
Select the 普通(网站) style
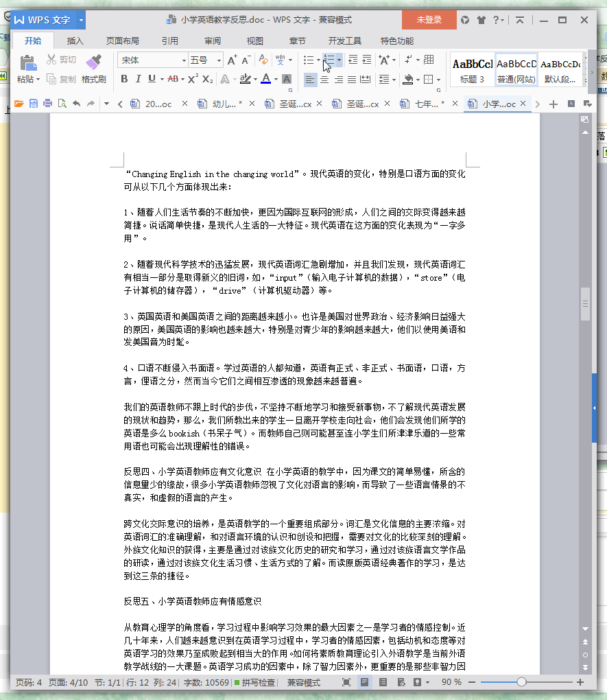516,71
